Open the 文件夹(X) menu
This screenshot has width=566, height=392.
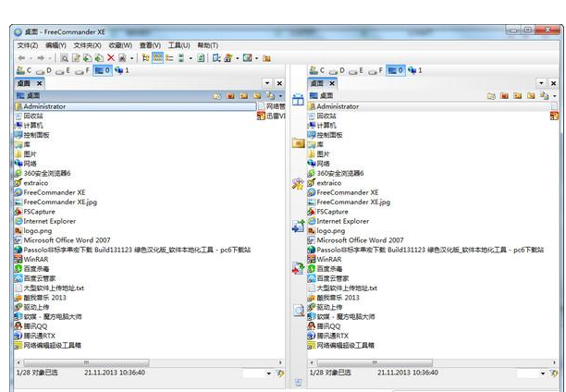[x=87, y=45]
